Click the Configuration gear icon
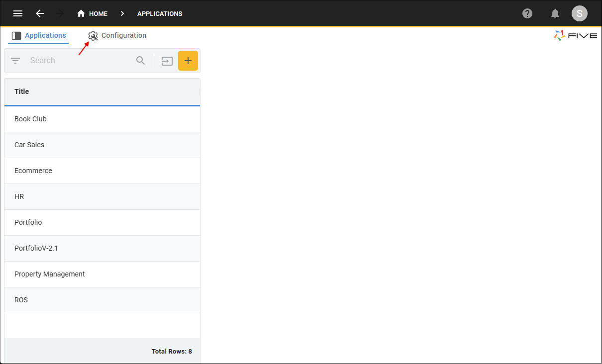602x364 pixels. click(x=93, y=36)
